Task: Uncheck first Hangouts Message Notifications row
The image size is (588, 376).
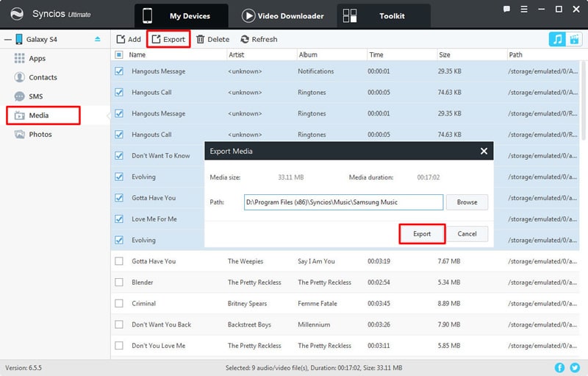Action: (x=119, y=71)
